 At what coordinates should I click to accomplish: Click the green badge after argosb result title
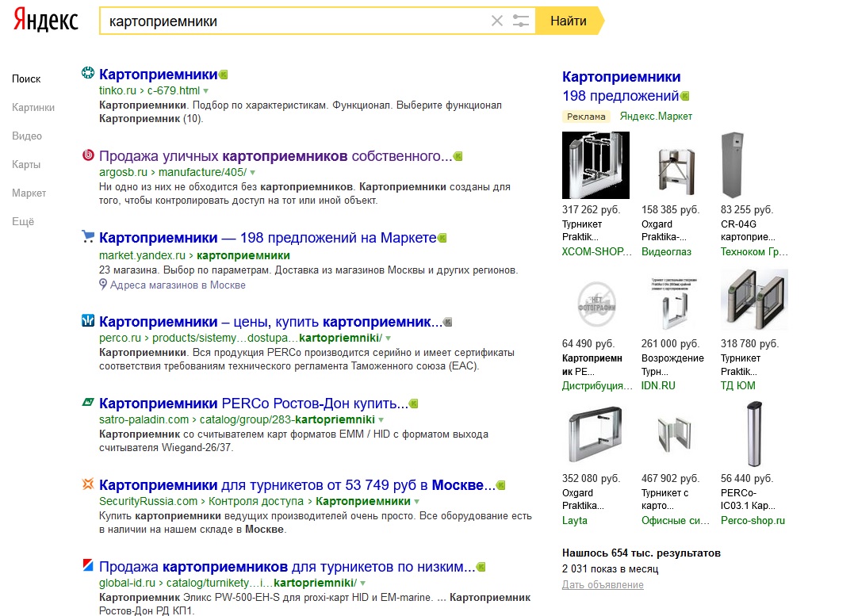(458, 156)
